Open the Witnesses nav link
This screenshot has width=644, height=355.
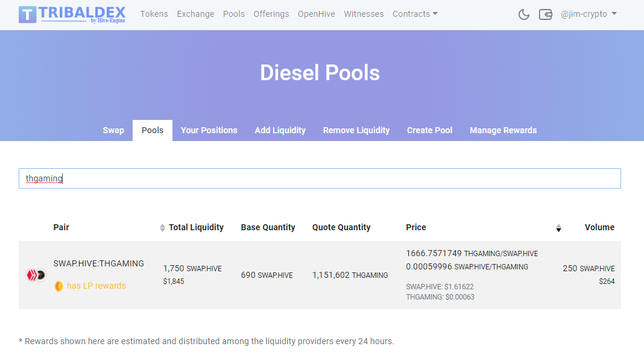[364, 14]
